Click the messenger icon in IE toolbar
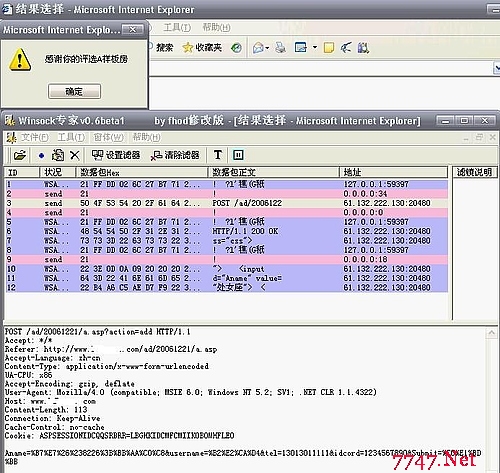This screenshot has width=500, height=473. [346, 48]
